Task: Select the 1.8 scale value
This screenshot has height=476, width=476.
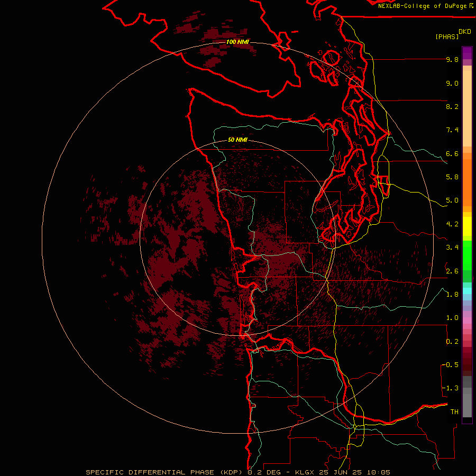Action: 452,295
